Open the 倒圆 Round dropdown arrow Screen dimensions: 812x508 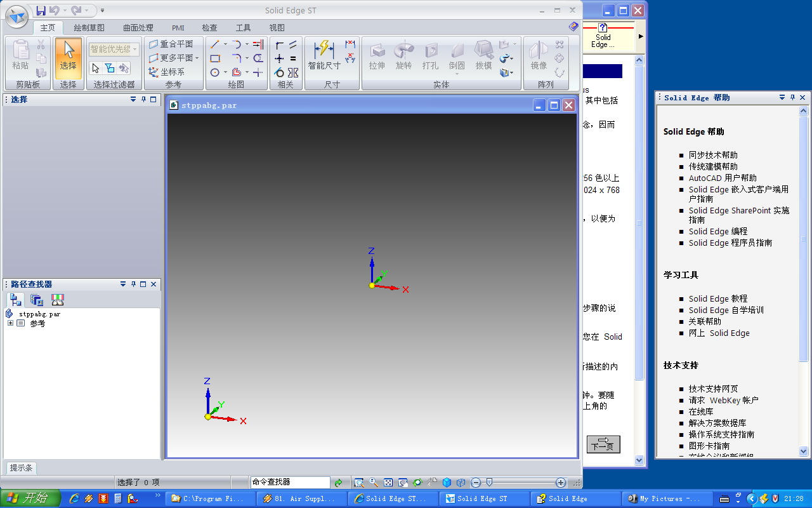click(457, 74)
